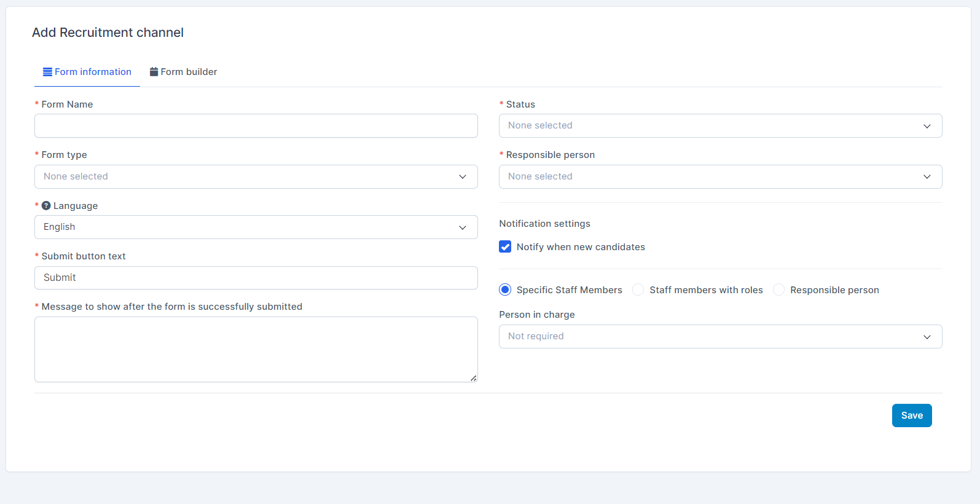Open the Status None selected dropdown
Image resolution: width=980 pixels, height=504 pixels.
coord(720,126)
